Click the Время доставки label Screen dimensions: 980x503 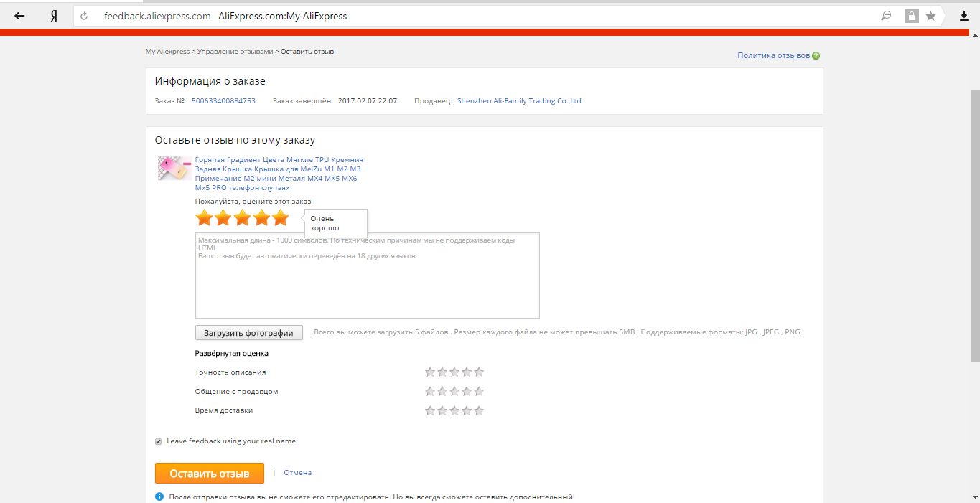tap(224, 410)
